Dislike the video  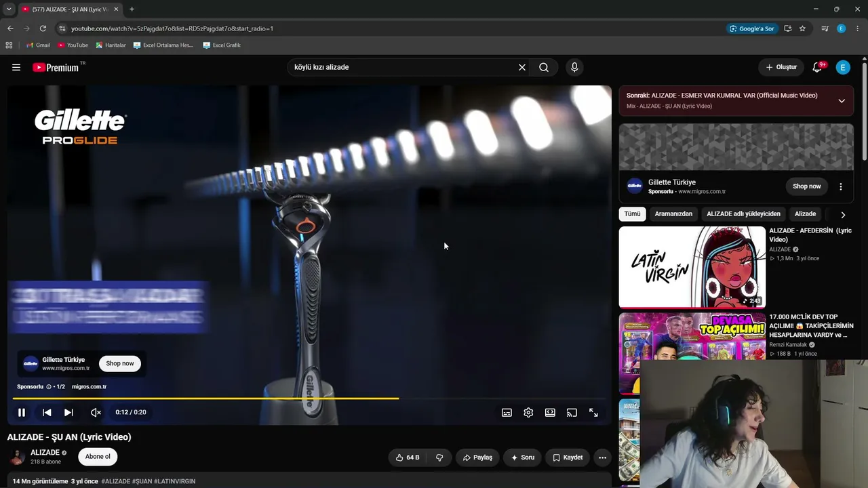point(439,457)
